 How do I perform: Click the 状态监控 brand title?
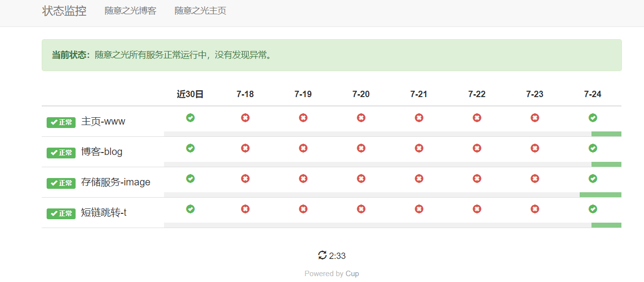[x=64, y=11]
